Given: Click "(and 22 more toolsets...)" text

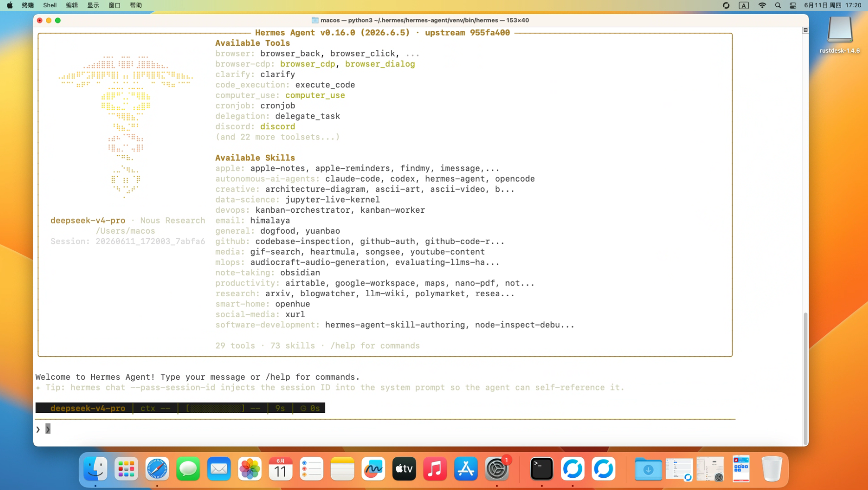Looking at the screenshot, I should (x=277, y=137).
